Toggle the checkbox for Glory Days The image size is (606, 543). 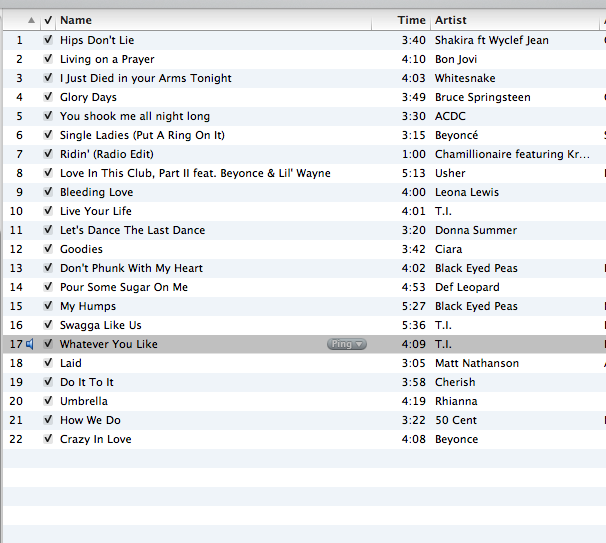48,97
